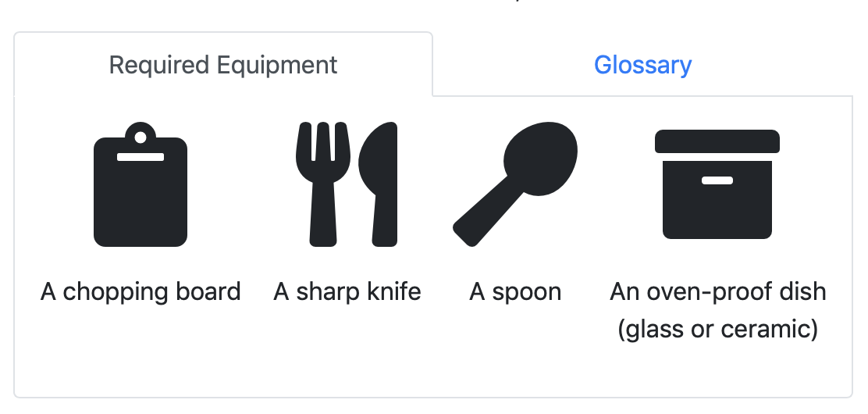
Task: Click the oven-proof dish box icon
Action: click(x=717, y=184)
